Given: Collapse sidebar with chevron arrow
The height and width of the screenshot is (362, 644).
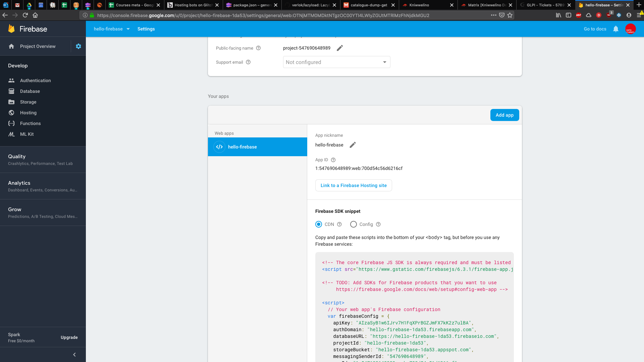Looking at the screenshot, I should pyautogui.click(x=74, y=355).
